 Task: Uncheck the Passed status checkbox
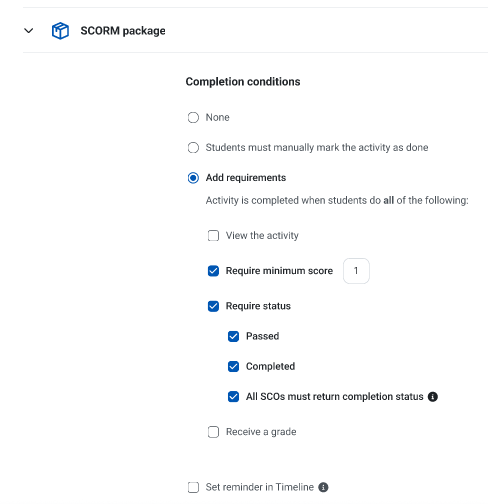click(x=233, y=336)
